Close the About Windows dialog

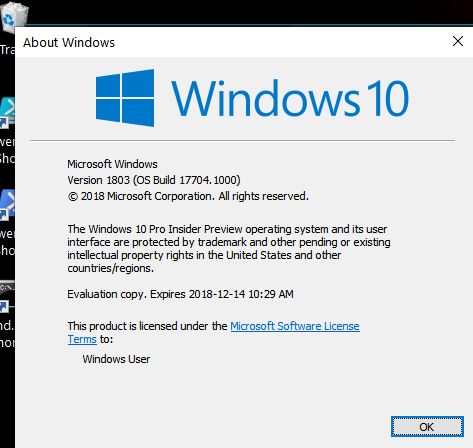click(458, 41)
